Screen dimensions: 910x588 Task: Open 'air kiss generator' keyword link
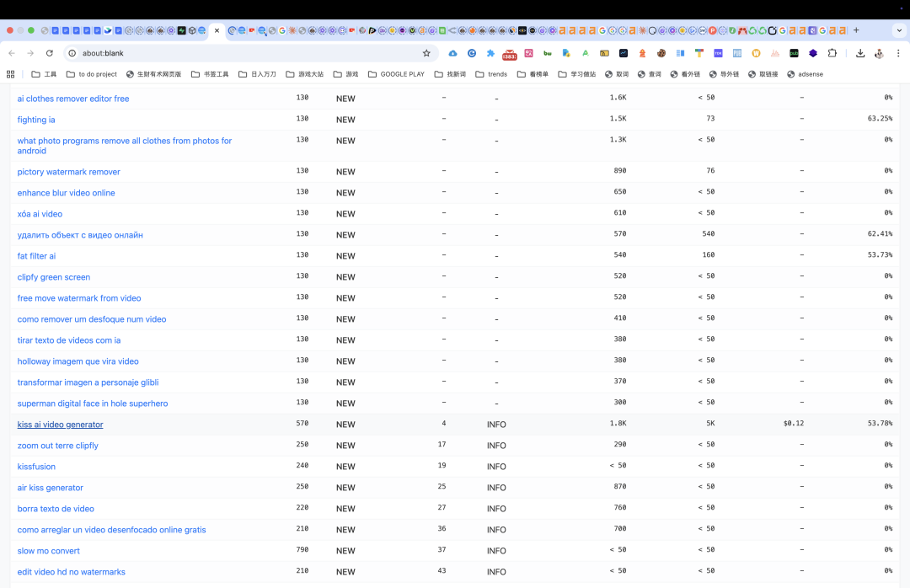point(50,488)
